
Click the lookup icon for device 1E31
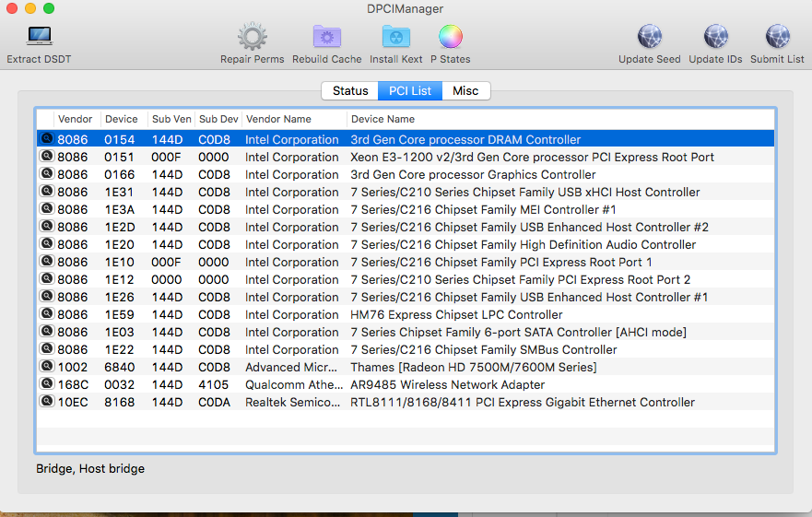coord(47,191)
